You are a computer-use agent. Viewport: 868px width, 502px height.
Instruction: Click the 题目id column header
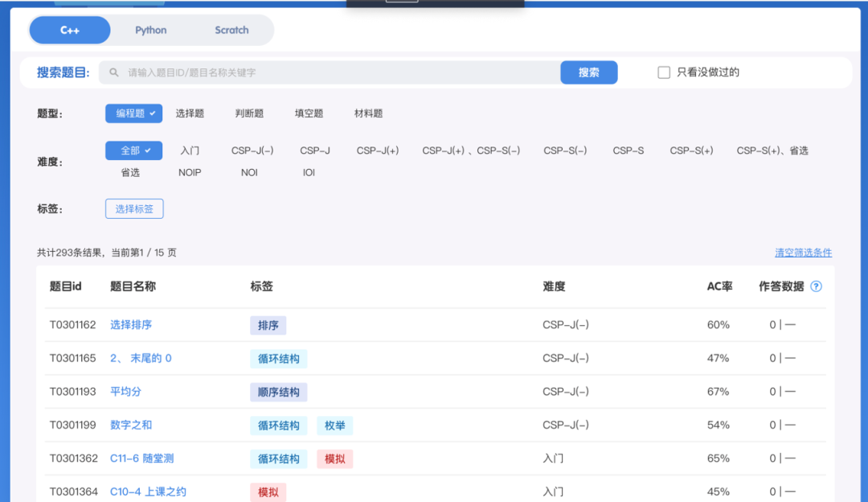tap(65, 286)
